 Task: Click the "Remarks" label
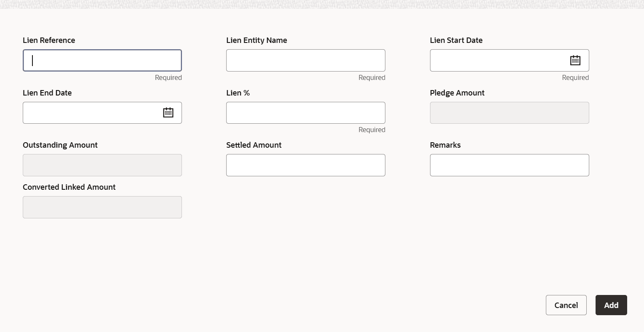tap(445, 145)
